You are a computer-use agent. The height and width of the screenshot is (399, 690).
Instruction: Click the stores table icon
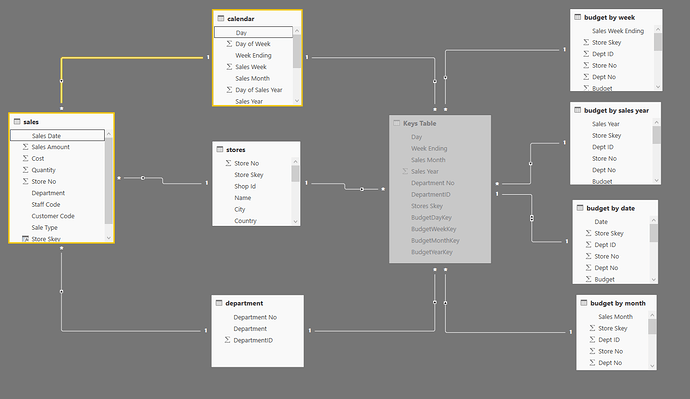(x=220, y=150)
